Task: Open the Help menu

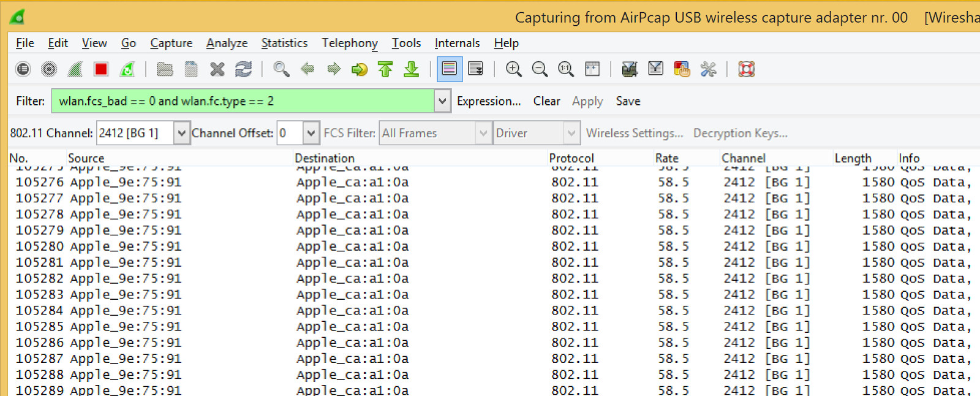Action: tap(507, 43)
